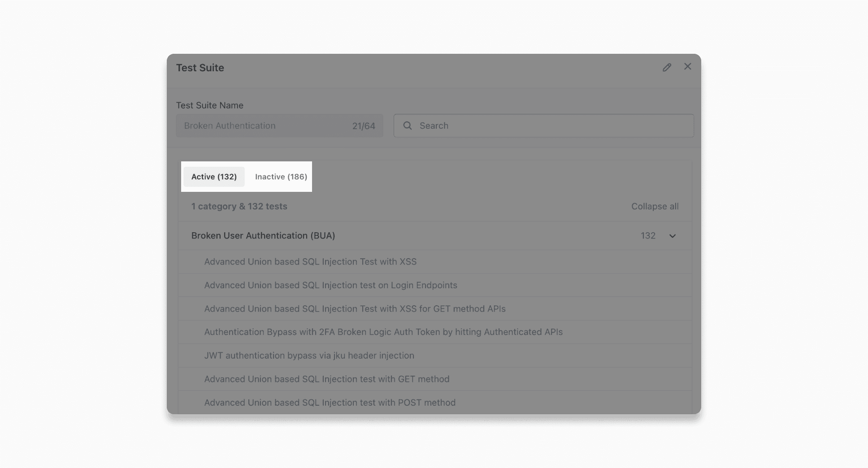Click the search magnifier icon
868x468 pixels.
click(408, 126)
